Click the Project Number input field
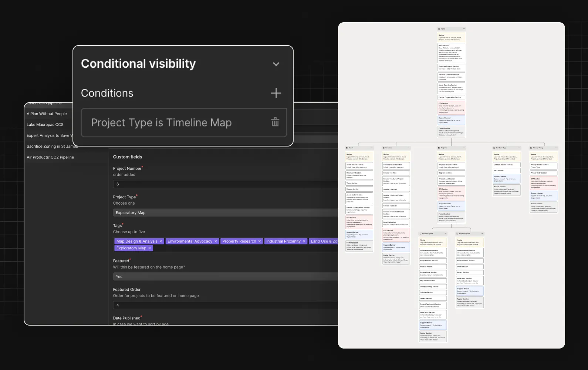The image size is (588, 370). [x=226, y=184]
